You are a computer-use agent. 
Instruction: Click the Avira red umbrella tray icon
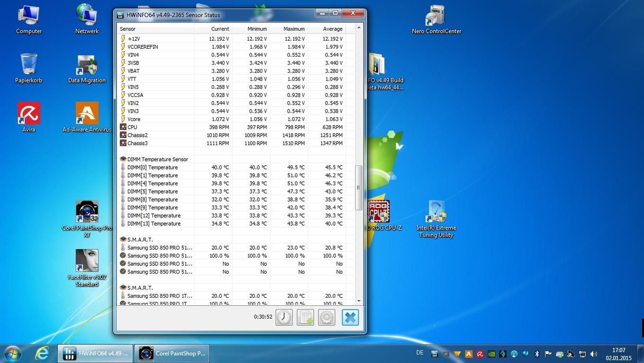(x=480, y=354)
